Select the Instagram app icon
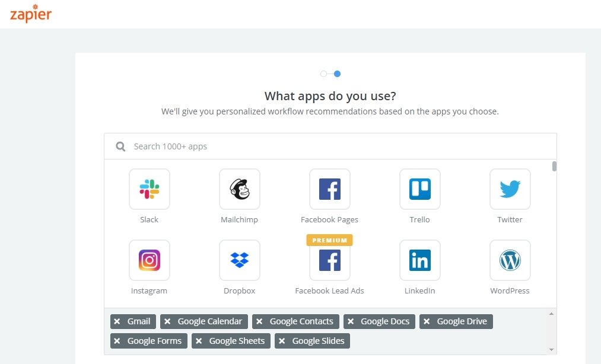Viewport: 601px width, 364px height. tap(150, 260)
